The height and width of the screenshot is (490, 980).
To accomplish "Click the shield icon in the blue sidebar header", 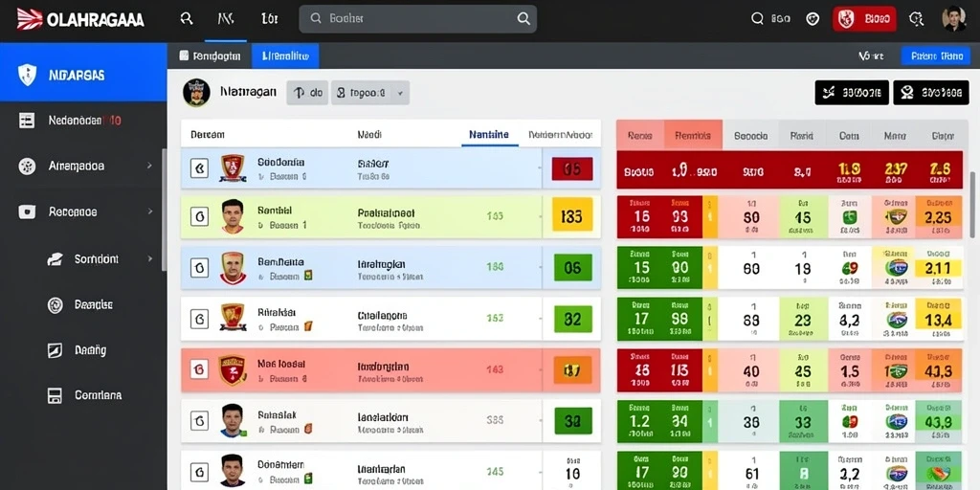I will click(x=27, y=75).
